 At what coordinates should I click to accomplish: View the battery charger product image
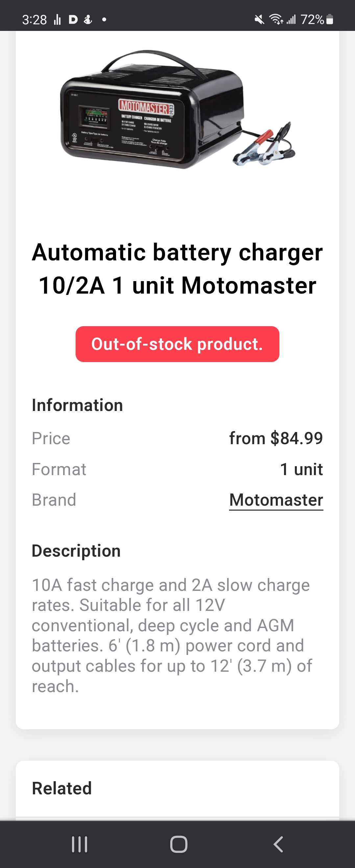(177, 109)
